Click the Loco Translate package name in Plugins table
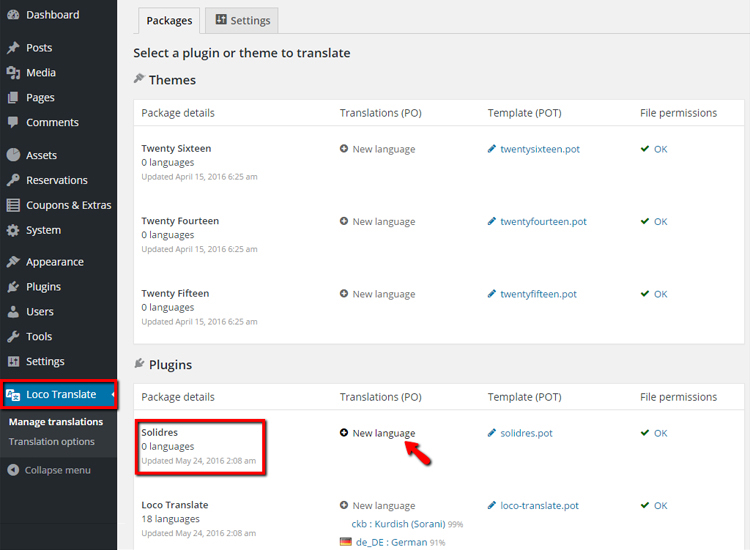 tap(175, 505)
